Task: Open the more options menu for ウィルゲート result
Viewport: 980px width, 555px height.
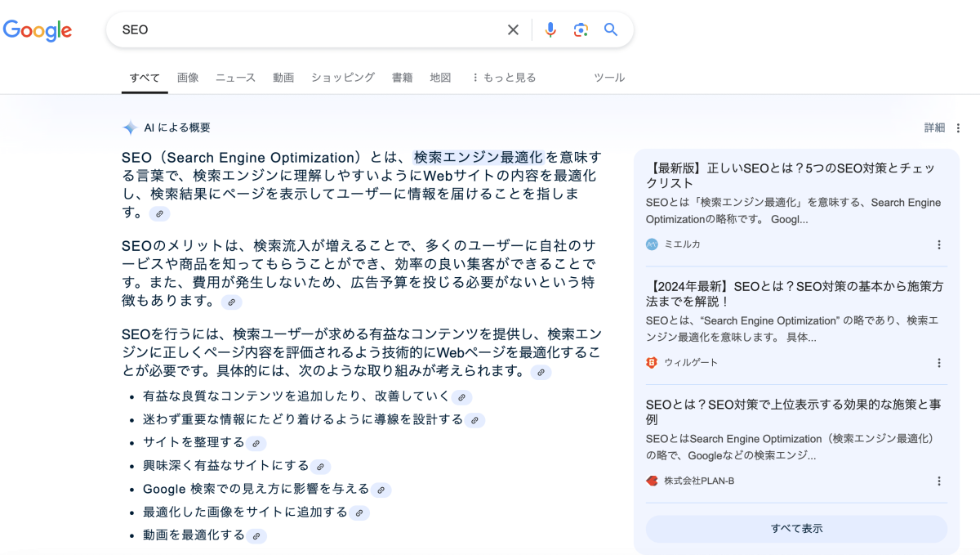Action: (x=939, y=363)
